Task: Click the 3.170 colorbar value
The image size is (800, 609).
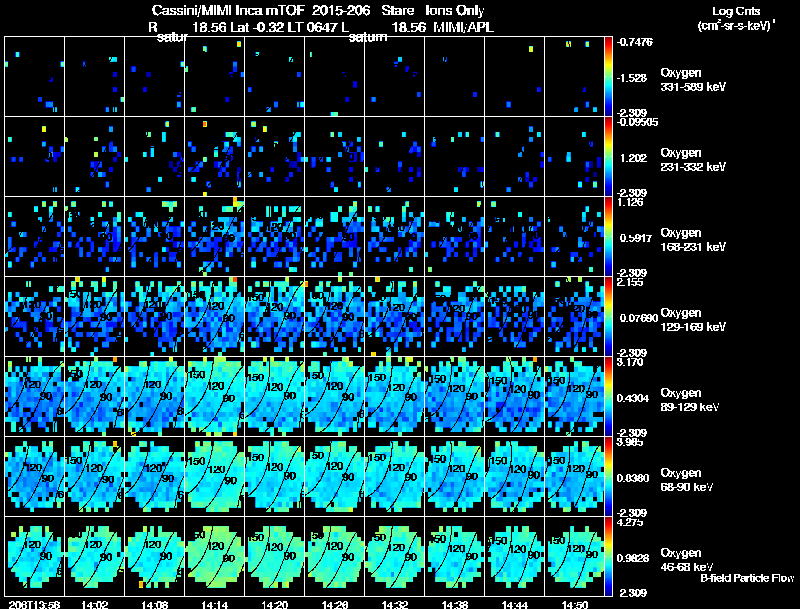Action: (630, 362)
